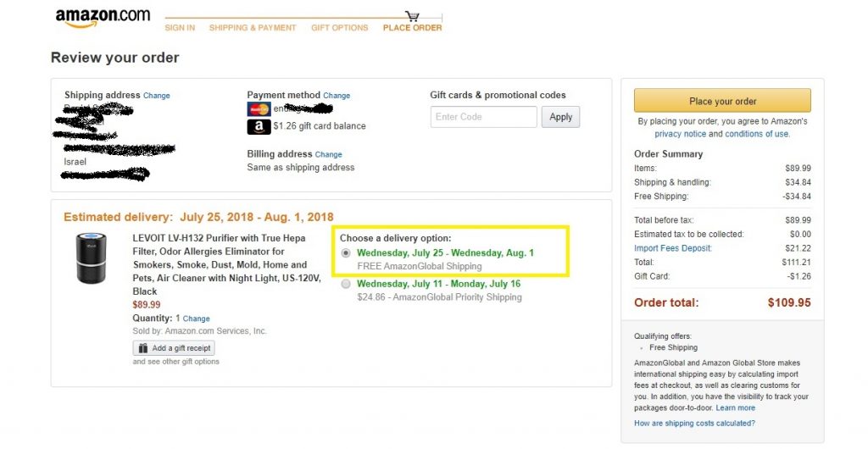This screenshot has height=449, width=868.
Task: Click the Mastercard payment card icon
Action: click(259, 108)
